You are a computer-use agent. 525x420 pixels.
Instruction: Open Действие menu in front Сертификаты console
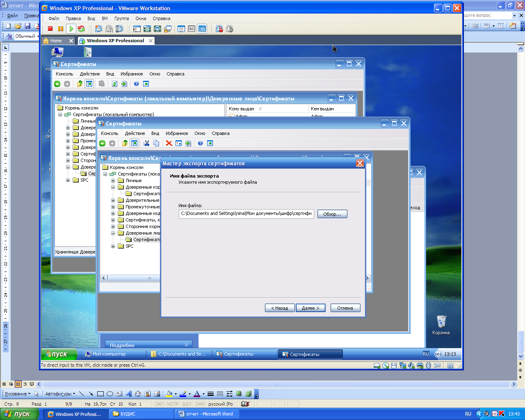pyautogui.click(x=135, y=133)
